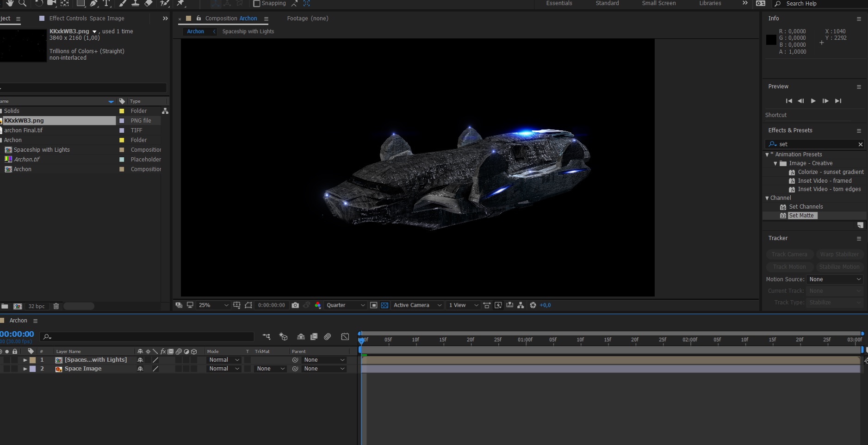The height and width of the screenshot is (445, 868).
Task: Delete selected project item with trash icon
Action: point(56,306)
